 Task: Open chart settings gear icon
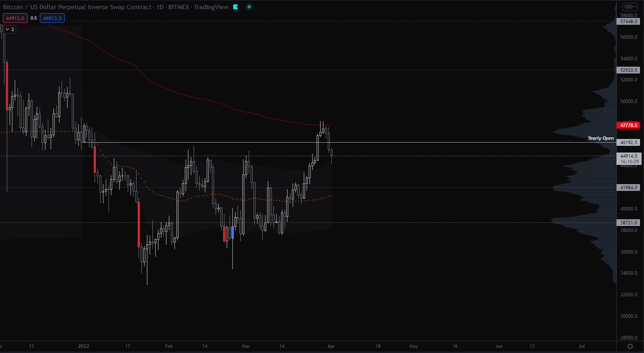(630, 347)
